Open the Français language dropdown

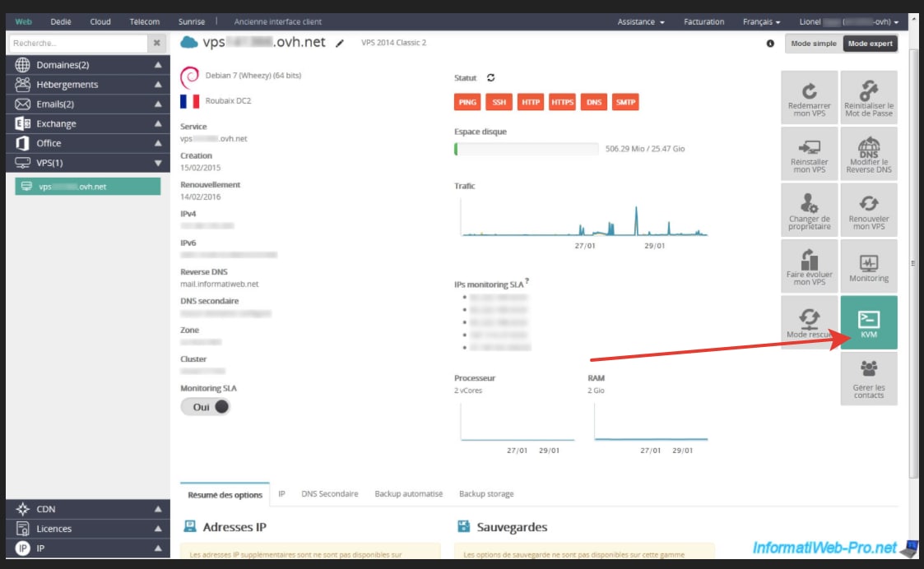tap(761, 22)
